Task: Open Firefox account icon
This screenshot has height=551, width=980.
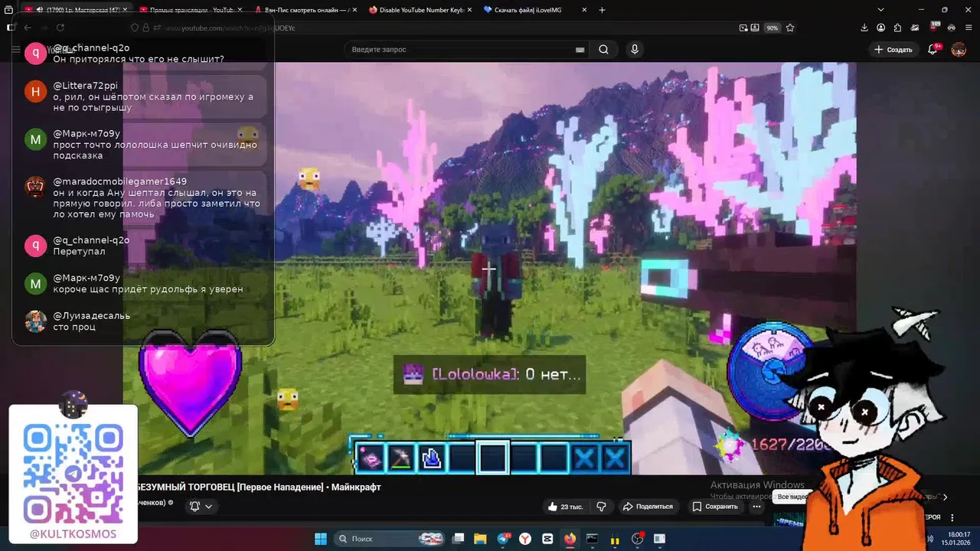Action: 881,28
